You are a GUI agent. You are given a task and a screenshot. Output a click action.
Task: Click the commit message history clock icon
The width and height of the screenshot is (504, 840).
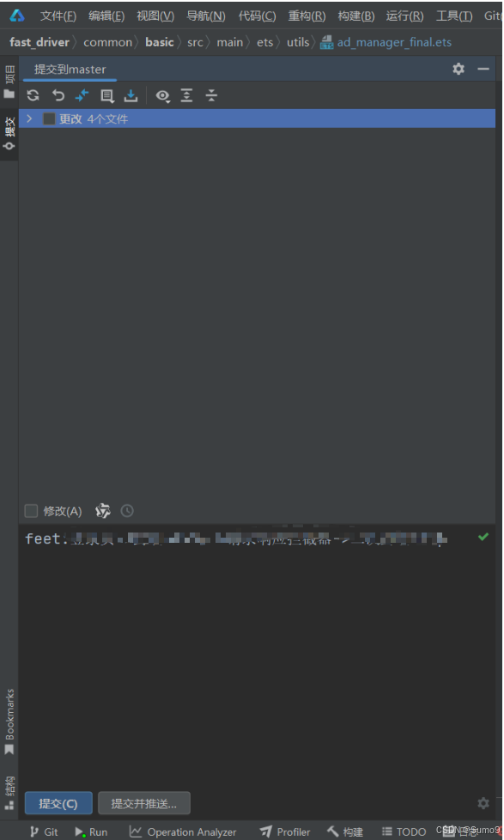[127, 510]
